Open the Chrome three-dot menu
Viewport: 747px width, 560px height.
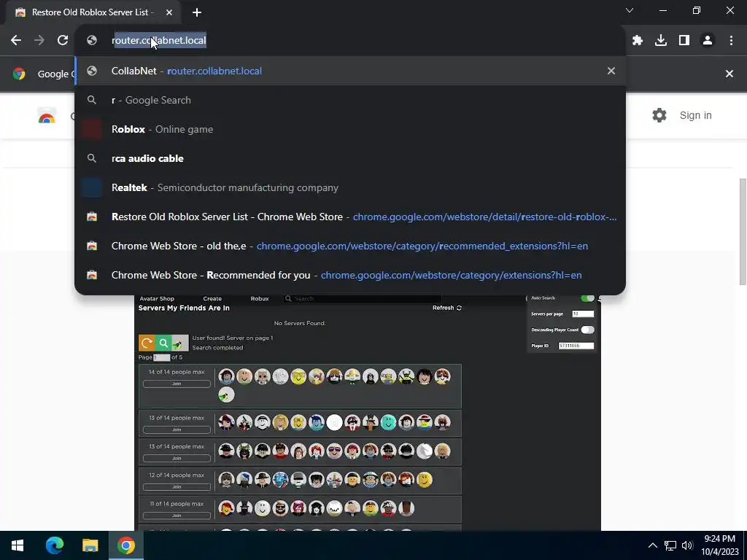coord(731,41)
